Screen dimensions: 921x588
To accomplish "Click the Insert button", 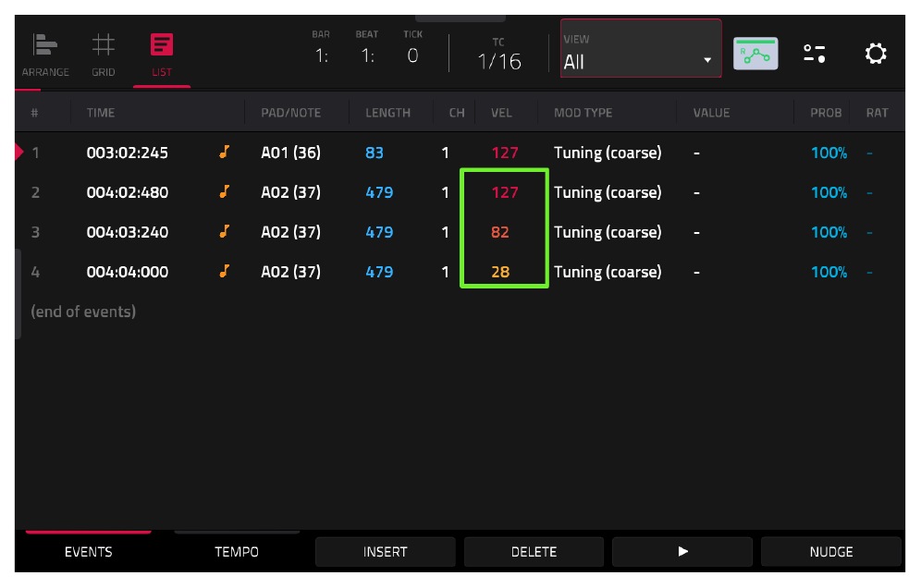I will click(x=386, y=552).
